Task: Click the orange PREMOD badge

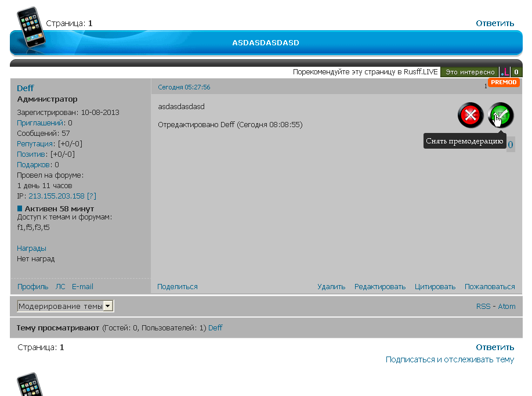Action: [x=503, y=82]
